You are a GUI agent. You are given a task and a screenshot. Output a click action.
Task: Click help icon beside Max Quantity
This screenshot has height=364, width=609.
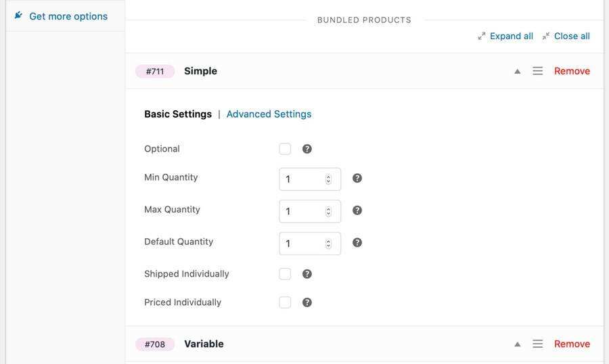357,210
